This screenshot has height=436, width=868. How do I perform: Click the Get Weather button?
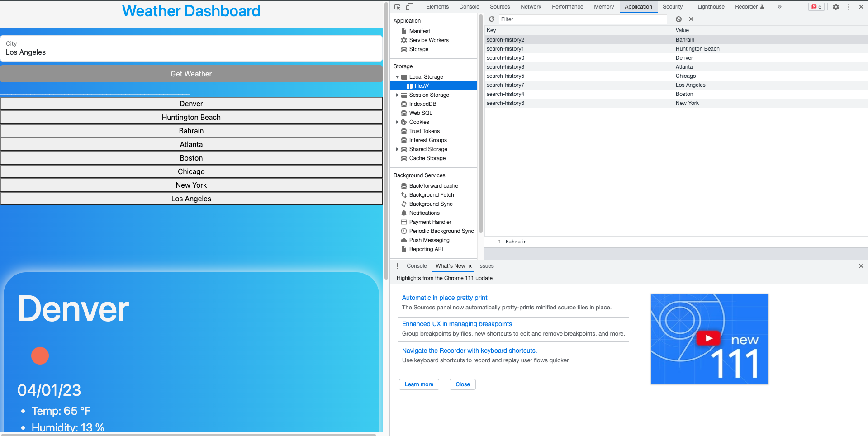pos(191,74)
